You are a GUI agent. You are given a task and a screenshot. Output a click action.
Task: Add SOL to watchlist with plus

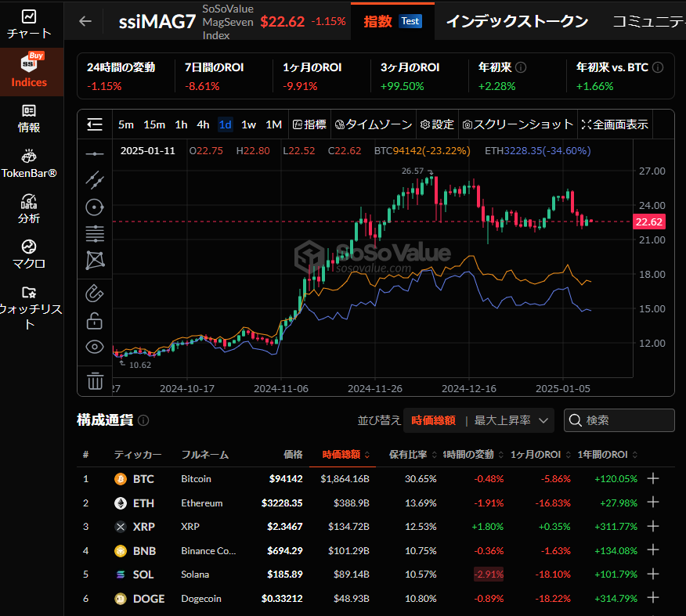click(653, 574)
